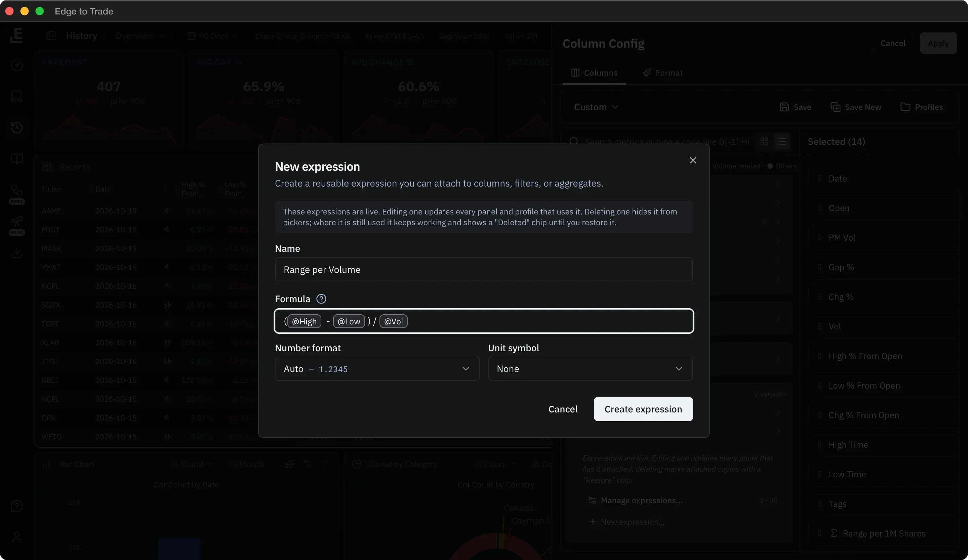
Task: Open the 90 Days date range dropdown
Action: coord(212,36)
